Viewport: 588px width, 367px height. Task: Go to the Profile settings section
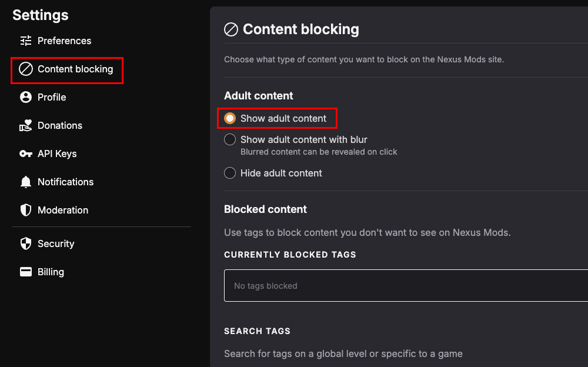pos(52,97)
